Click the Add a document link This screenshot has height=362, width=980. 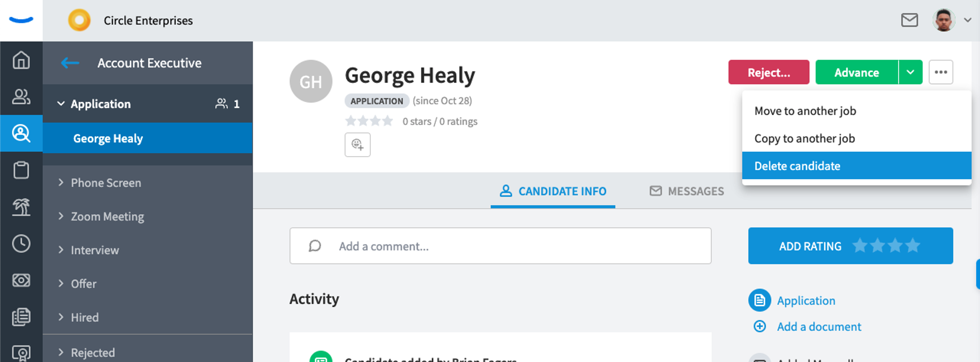[x=819, y=326]
